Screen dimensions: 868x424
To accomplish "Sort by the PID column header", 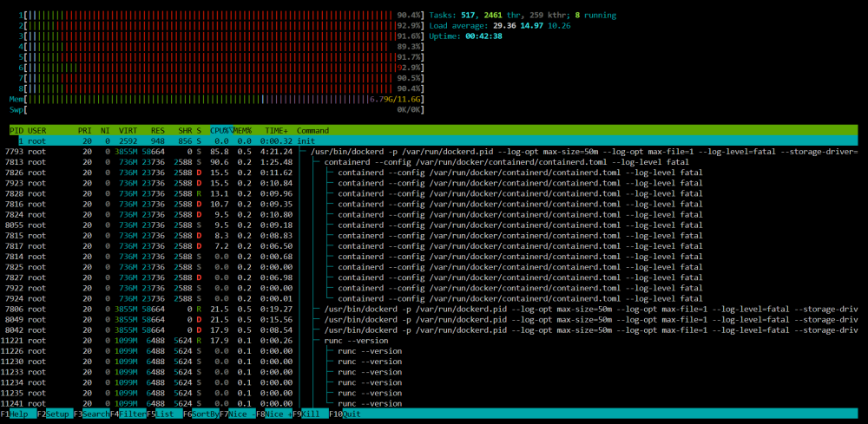I will 16,130.
